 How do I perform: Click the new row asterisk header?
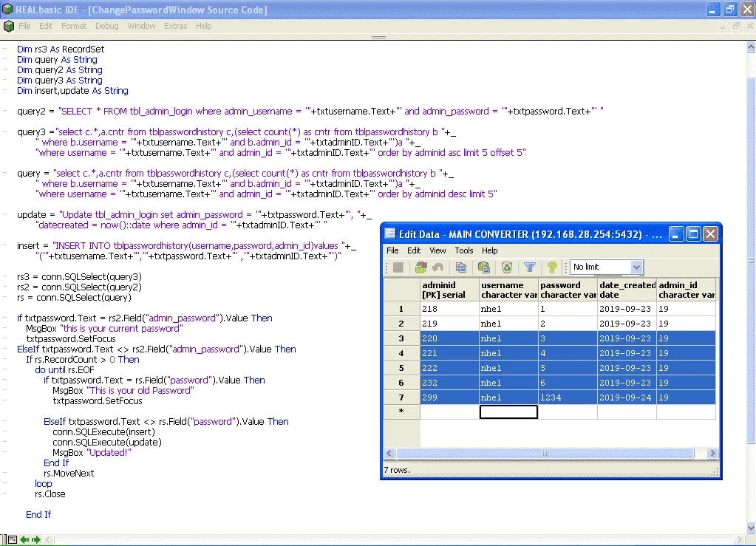point(401,412)
